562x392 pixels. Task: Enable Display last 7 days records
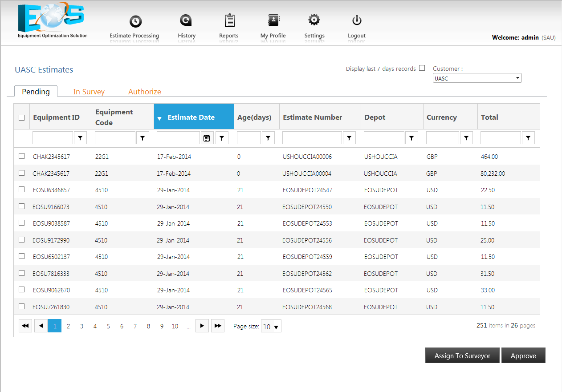422,68
